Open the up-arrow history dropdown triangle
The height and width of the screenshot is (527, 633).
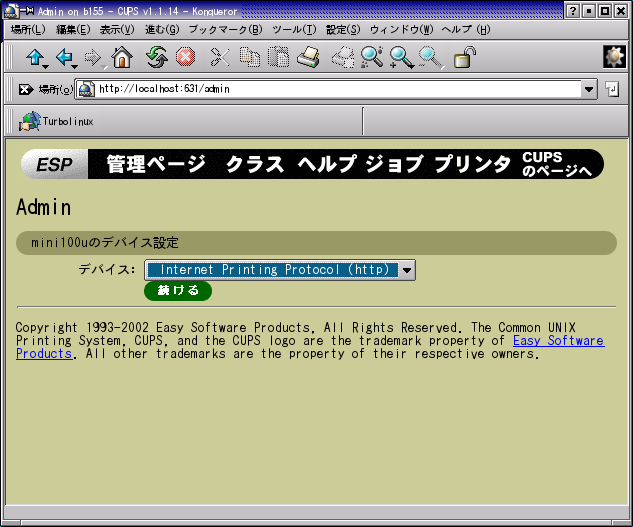[x=46, y=67]
